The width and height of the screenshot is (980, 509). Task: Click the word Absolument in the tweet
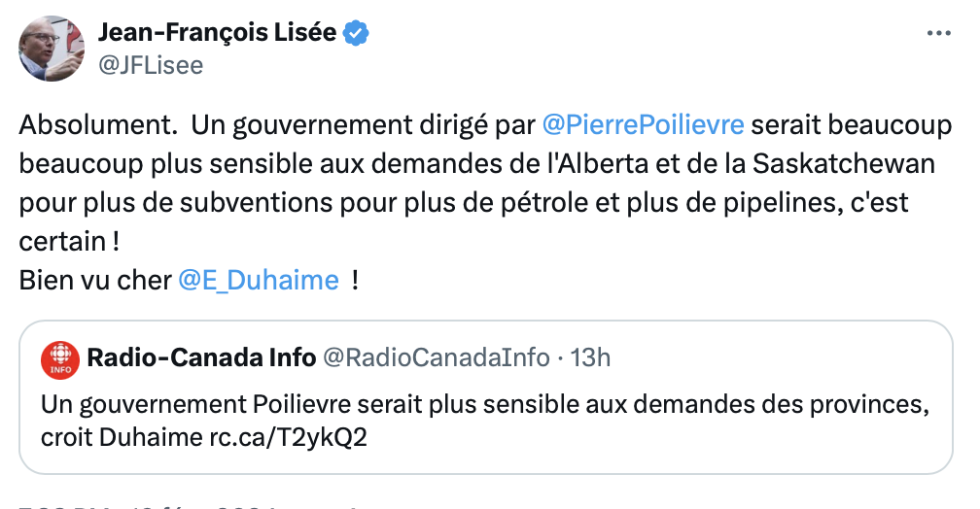coord(99,125)
